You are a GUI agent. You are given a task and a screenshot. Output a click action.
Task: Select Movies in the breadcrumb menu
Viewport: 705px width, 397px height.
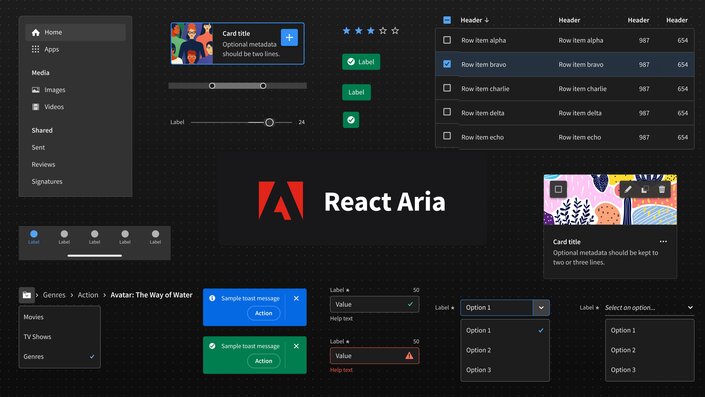(x=59, y=317)
